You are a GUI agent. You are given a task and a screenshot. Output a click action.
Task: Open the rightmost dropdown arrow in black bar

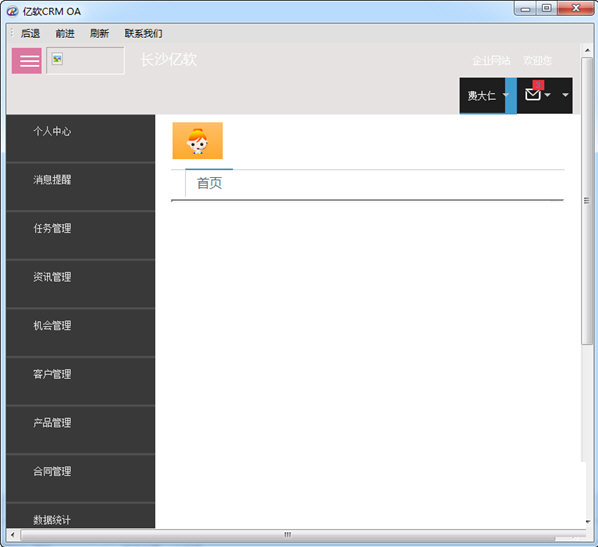coord(565,95)
